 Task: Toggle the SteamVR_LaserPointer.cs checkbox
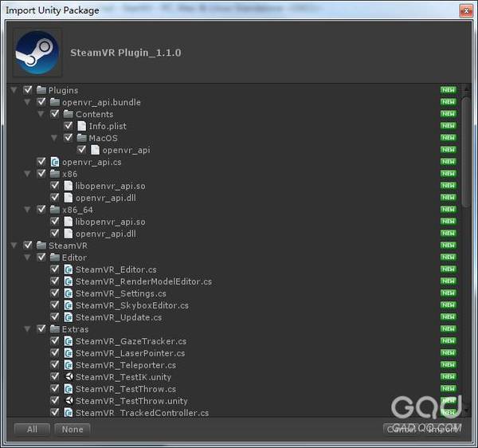(54, 353)
